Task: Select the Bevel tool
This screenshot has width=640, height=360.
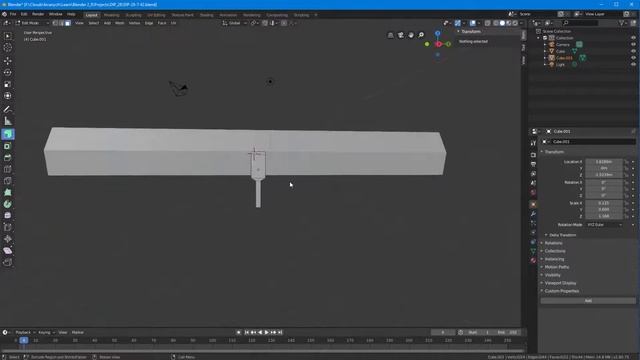Action: (8, 158)
